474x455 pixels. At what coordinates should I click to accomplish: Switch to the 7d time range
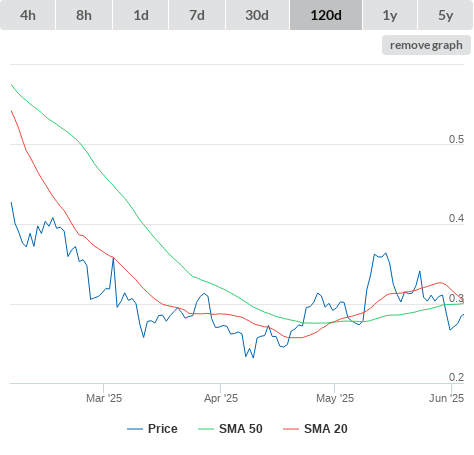click(197, 15)
